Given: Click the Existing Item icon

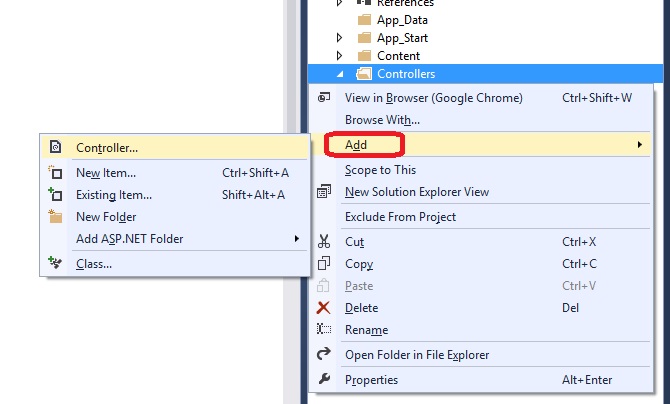Looking at the screenshot, I should click(55, 195).
